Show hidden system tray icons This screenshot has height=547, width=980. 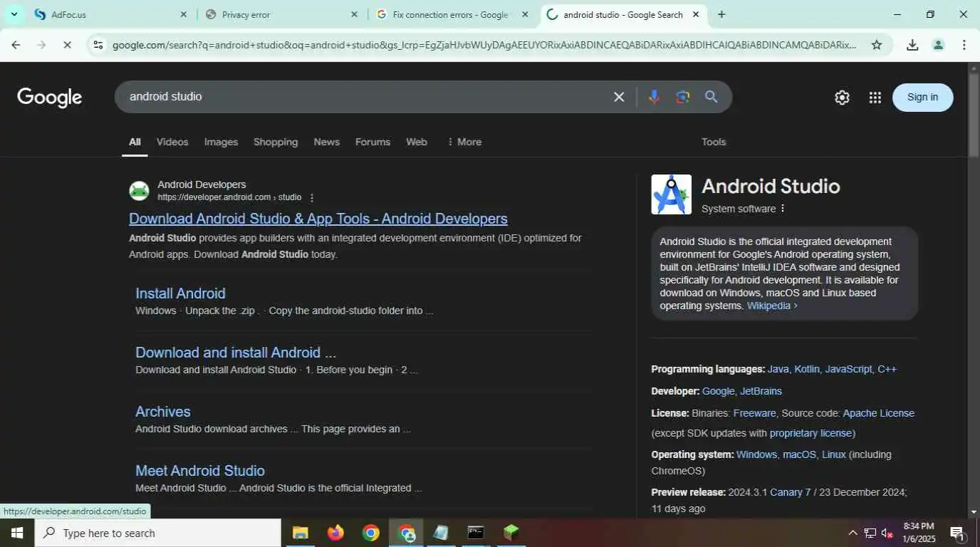pos(853,533)
